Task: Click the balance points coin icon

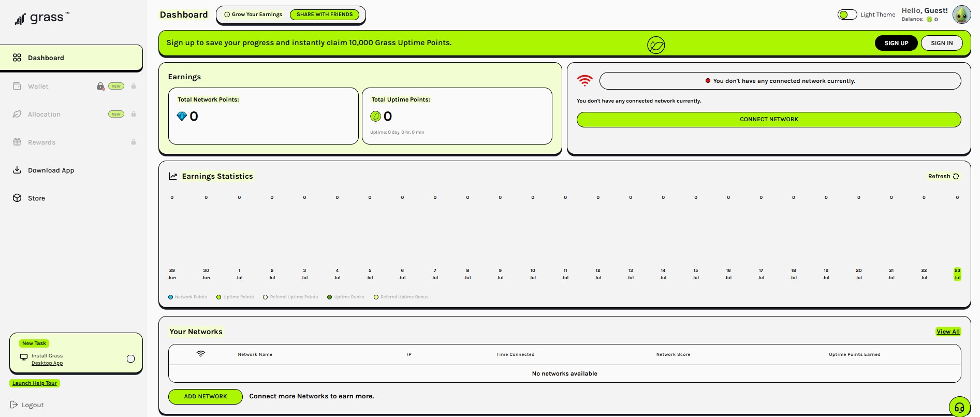Action: click(929, 20)
